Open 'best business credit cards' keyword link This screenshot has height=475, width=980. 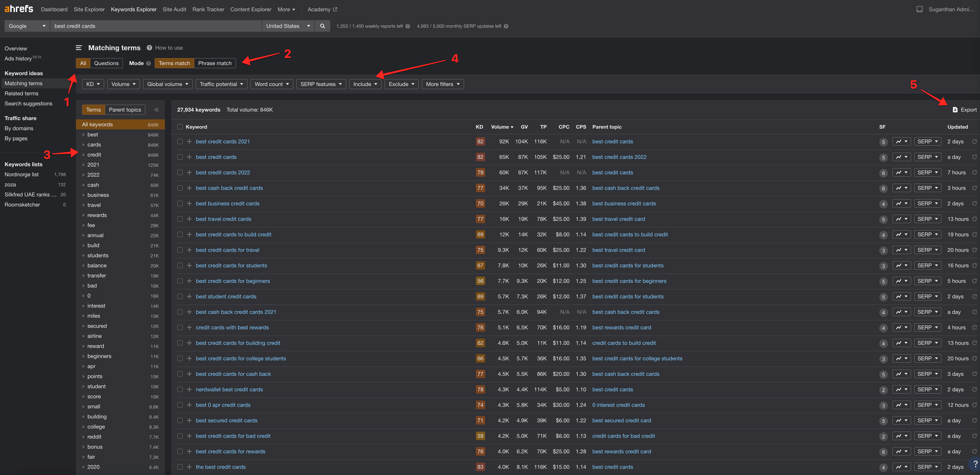click(227, 204)
